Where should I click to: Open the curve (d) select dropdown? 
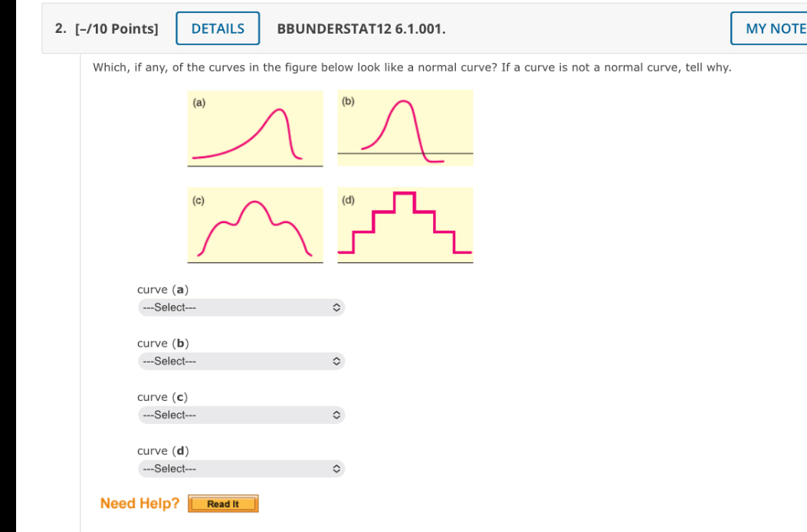pyautogui.click(x=241, y=468)
